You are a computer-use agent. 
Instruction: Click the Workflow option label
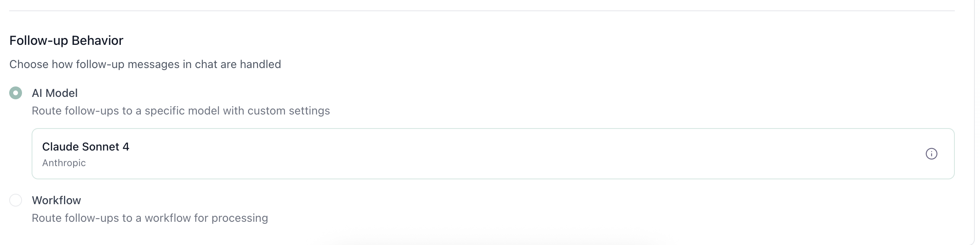[56, 200]
